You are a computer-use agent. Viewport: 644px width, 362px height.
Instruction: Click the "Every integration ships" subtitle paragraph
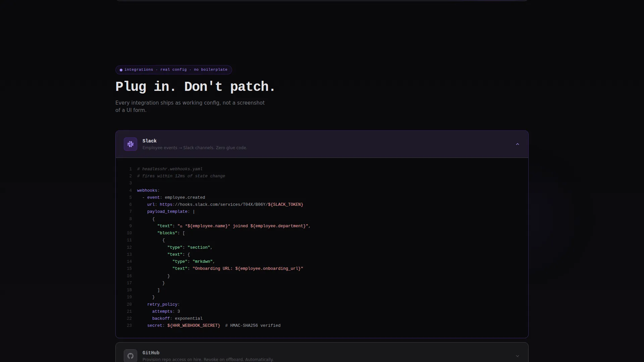[x=190, y=106]
